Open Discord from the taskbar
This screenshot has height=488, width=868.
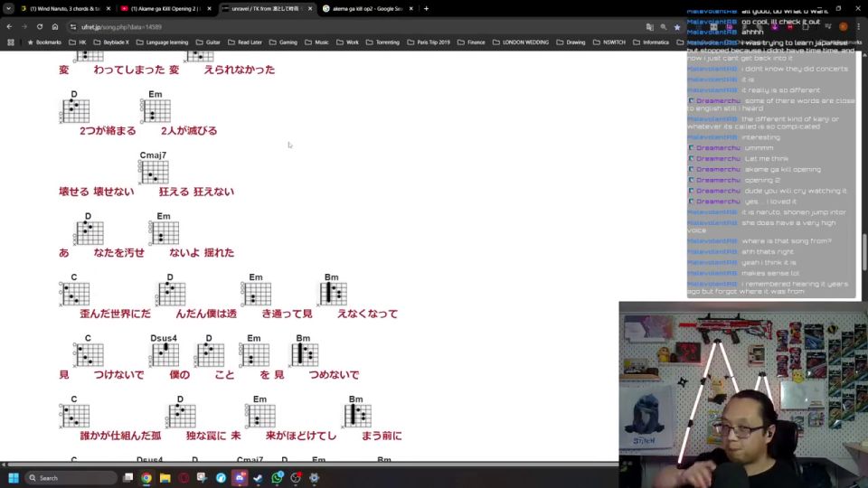[x=240, y=478]
